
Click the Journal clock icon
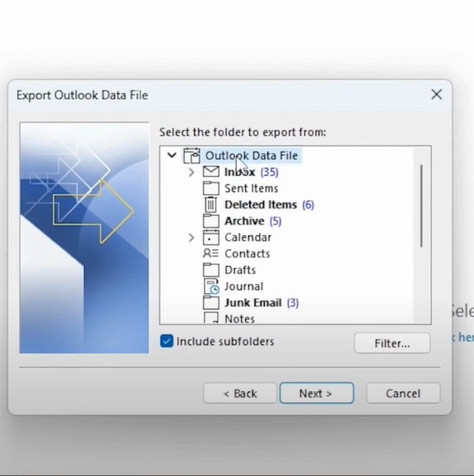point(212,286)
